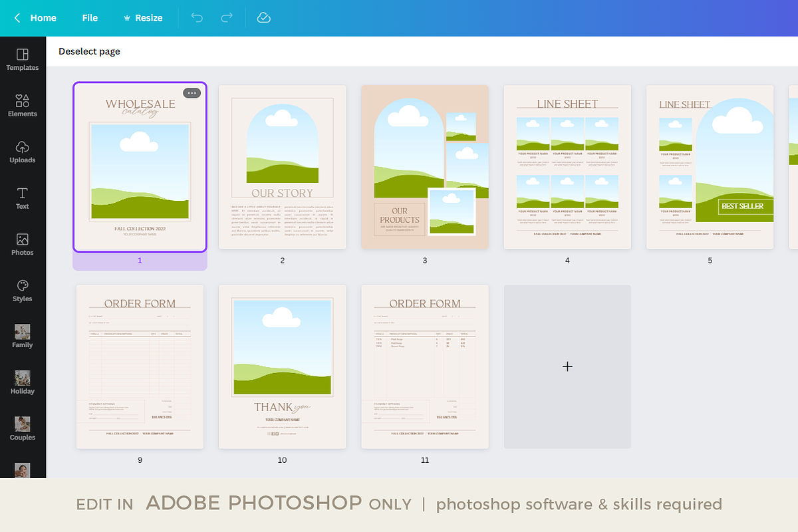Select page 10 Thank You thumbnail
Screen dimensions: 798x532
pyautogui.click(x=283, y=367)
